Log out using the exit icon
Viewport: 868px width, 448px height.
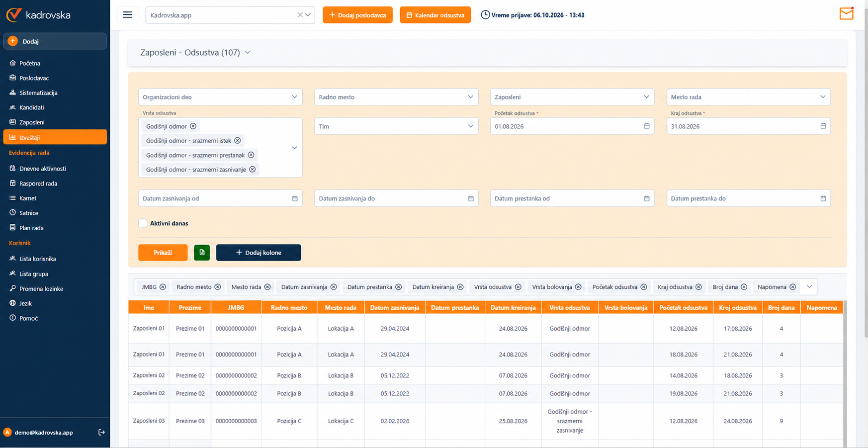pyautogui.click(x=101, y=432)
